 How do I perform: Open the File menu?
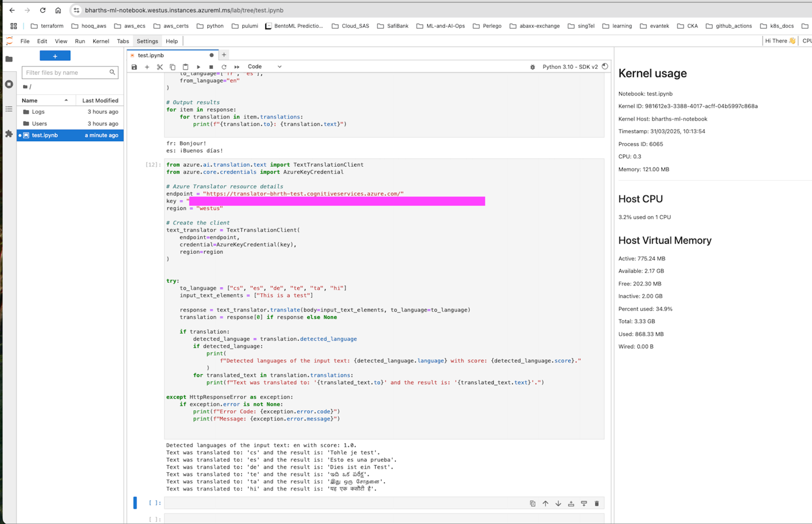pyautogui.click(x=25, y=41)
